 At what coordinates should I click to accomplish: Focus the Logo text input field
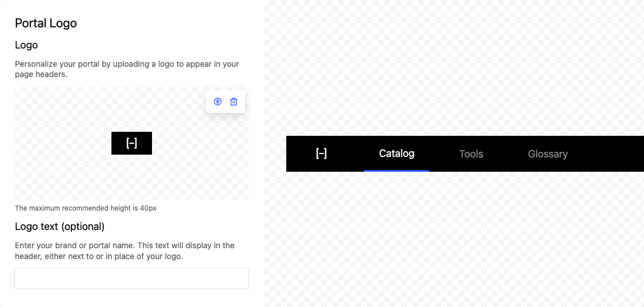(x=131, y=278)
